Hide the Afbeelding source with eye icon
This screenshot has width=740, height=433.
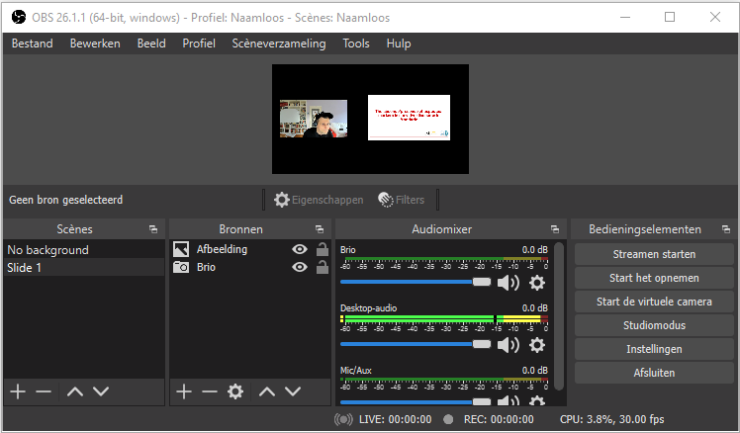pyautogui.click(x=300, y=249)
